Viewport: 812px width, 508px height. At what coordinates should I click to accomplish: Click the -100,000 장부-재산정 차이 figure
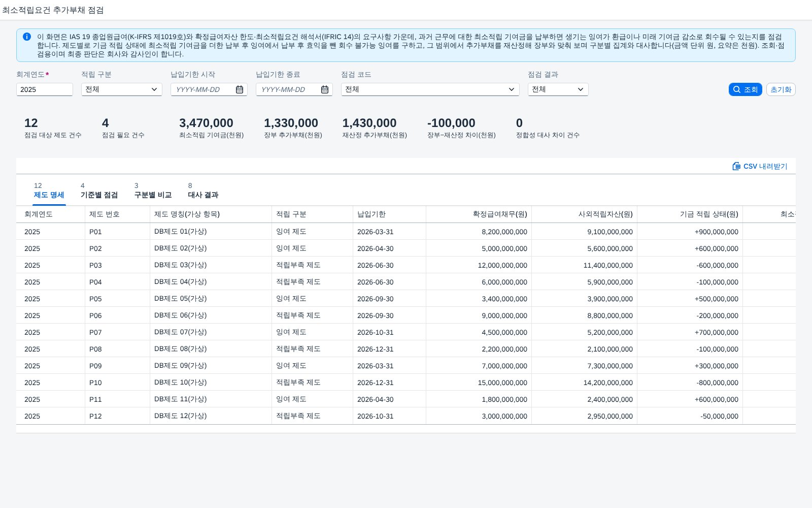coord(451,123)
